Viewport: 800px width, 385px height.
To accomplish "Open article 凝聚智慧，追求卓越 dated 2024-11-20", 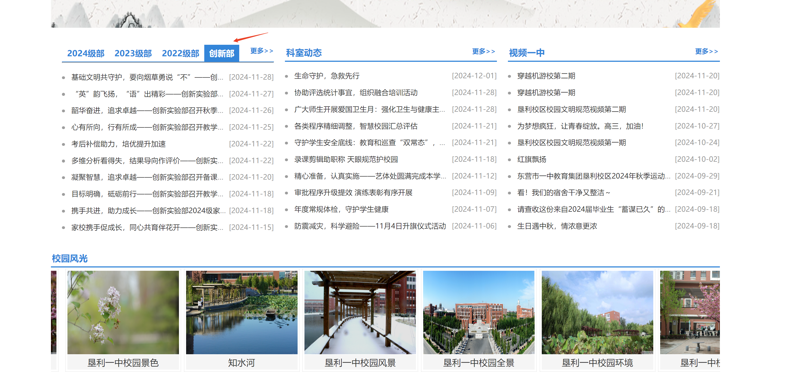I will pos(147,177).
